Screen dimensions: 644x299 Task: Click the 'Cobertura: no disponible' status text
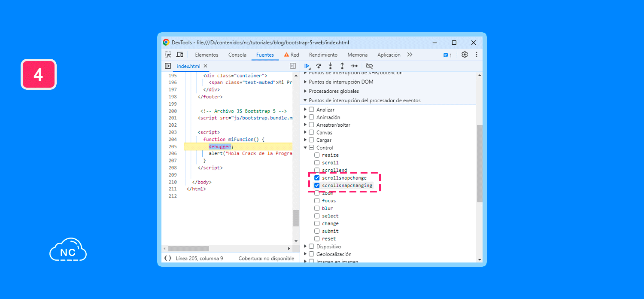(x=266, y=259)
